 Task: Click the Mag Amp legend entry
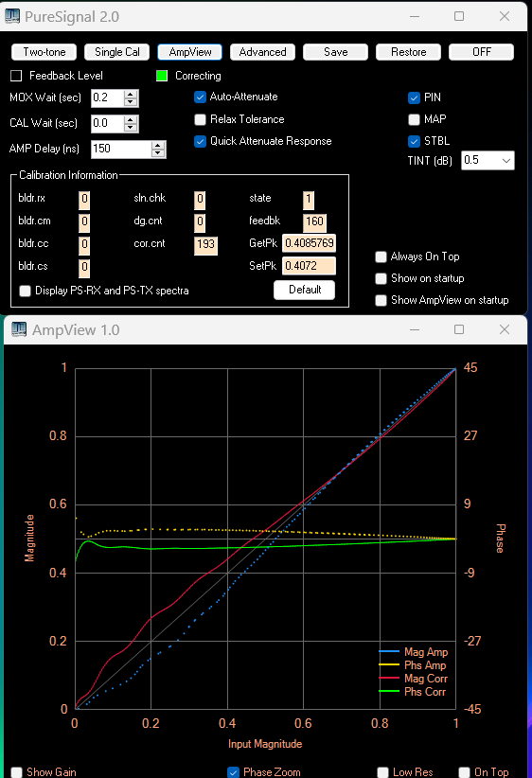tap(413, 652)
